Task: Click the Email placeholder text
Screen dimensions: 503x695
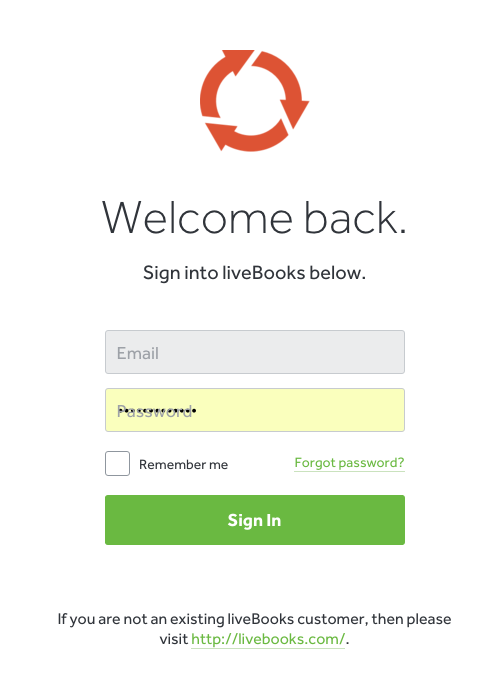Action: [138, 353]
